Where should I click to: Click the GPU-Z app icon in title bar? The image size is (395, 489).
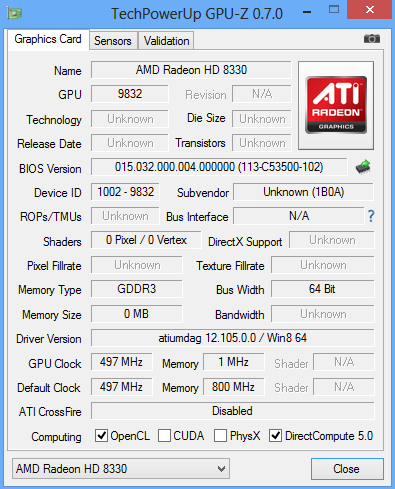pyautogui.click(x=15, y=13)
